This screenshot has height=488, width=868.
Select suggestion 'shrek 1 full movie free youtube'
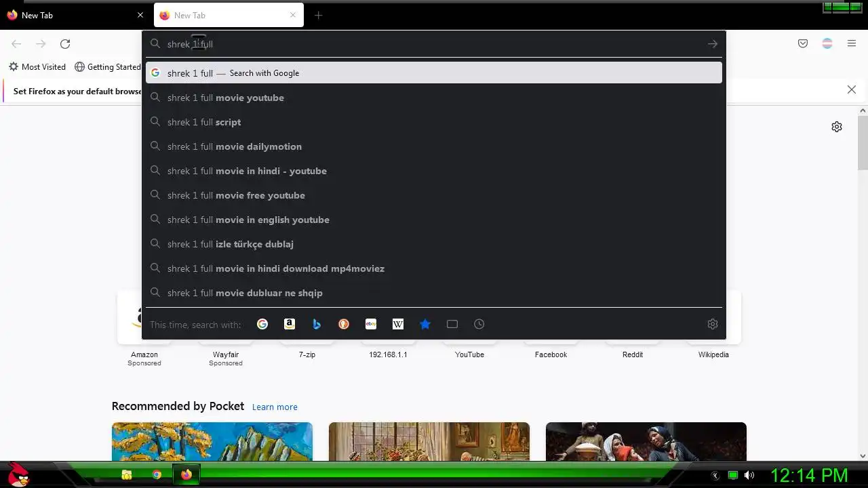click(434, 195)
